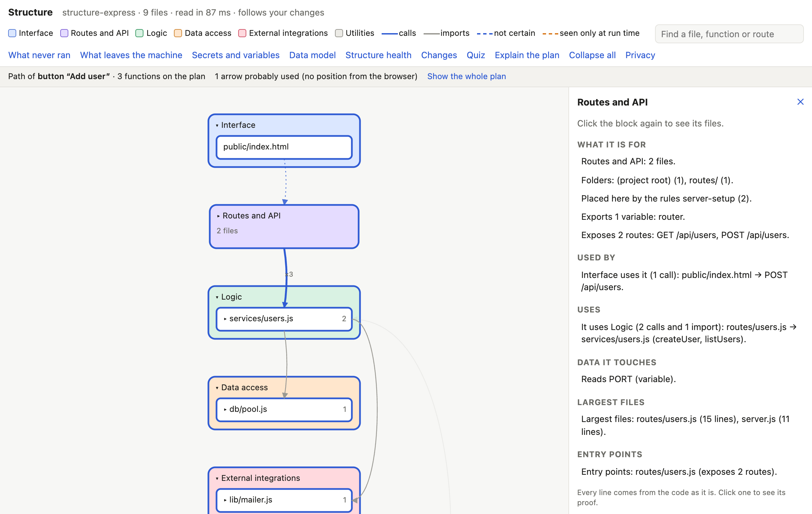Click the 'Routes and API: 2 files.' line
Image resolution: width=812 pixels, height=514 pixels.
coord(628,161)
